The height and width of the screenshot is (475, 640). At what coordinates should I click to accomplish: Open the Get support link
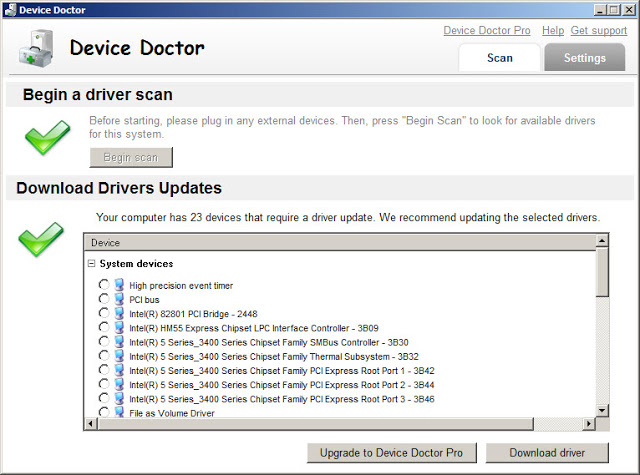pos(598,31)
